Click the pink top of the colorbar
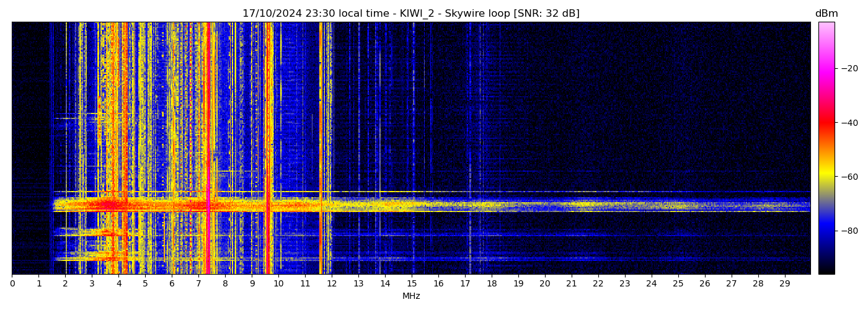The height and width of the screenshot is (310, 868). 826,26
